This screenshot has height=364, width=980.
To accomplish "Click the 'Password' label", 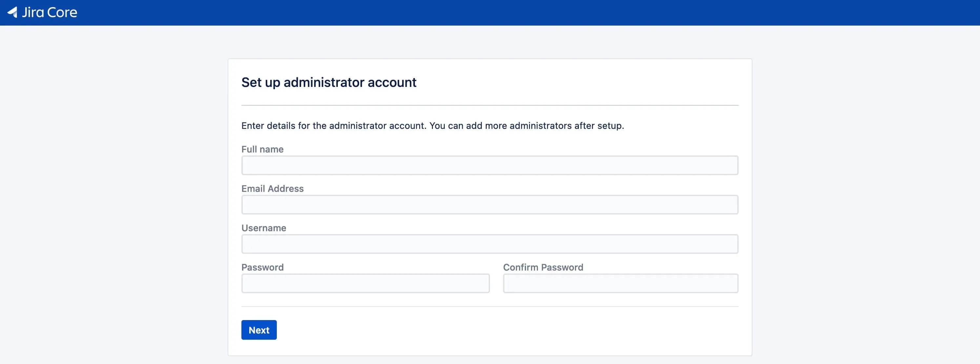I will pos(262,267).
